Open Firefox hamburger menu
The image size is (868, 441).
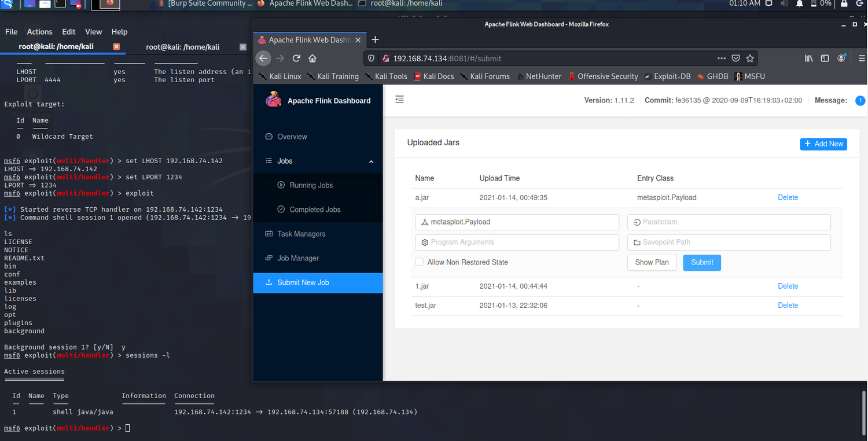pos(861,58)
